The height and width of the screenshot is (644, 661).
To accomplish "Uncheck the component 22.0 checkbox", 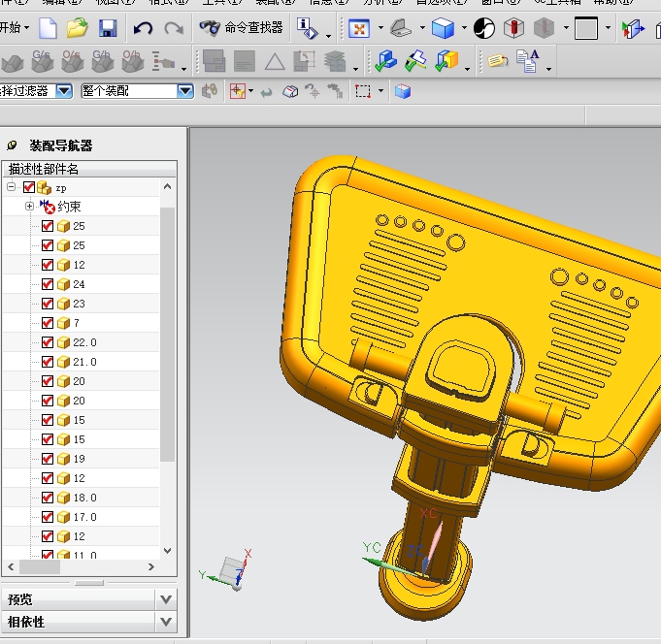I will (x=48, y=342).
